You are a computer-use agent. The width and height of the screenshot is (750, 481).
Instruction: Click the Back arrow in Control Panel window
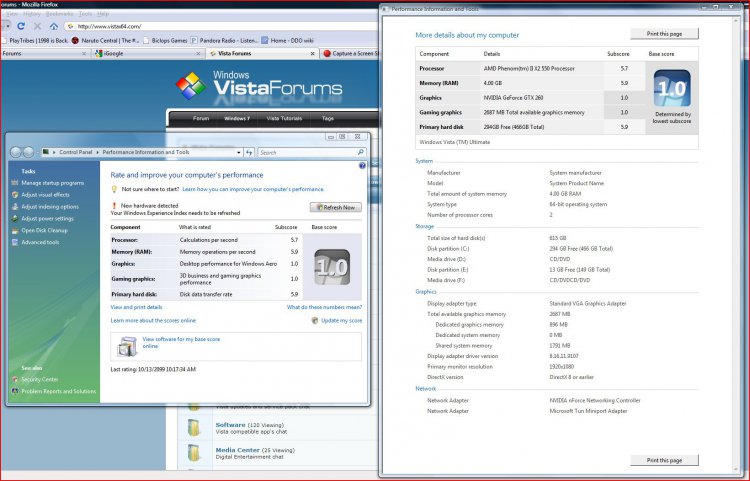tap(16, 152)
